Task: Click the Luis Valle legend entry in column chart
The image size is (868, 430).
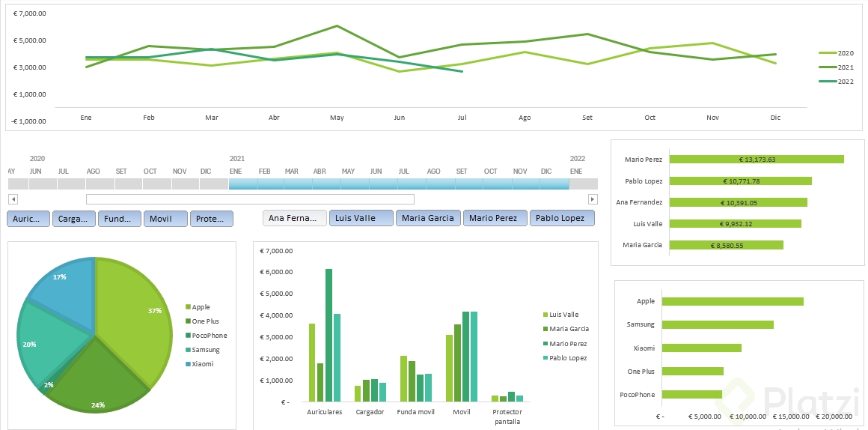Action: [560, 314]
